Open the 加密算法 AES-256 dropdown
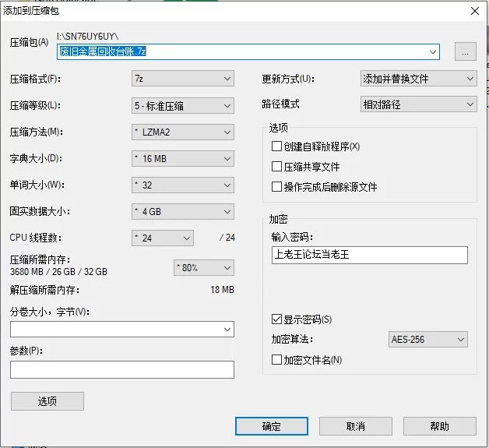489x448 pixels. (x=428, y=339)
